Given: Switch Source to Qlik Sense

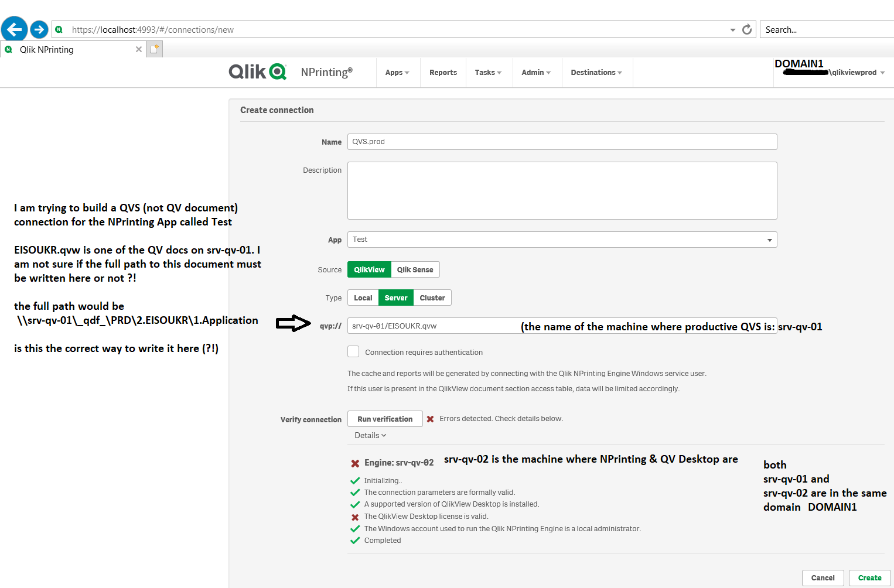Looking at the screenshot, I should click(415, 269).
